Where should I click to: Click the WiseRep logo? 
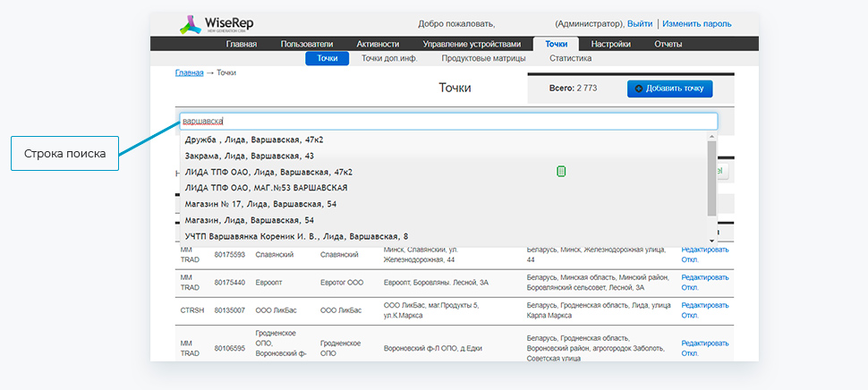217,25
